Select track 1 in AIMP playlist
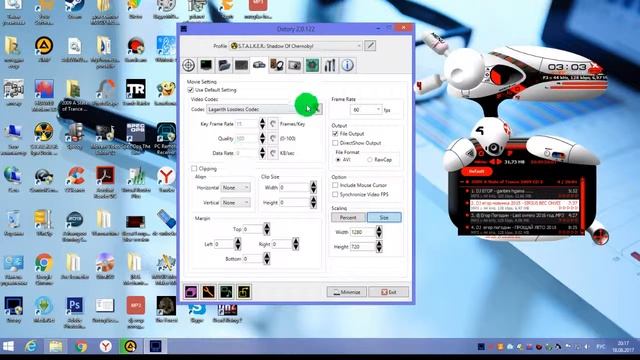 pos(524,193)
